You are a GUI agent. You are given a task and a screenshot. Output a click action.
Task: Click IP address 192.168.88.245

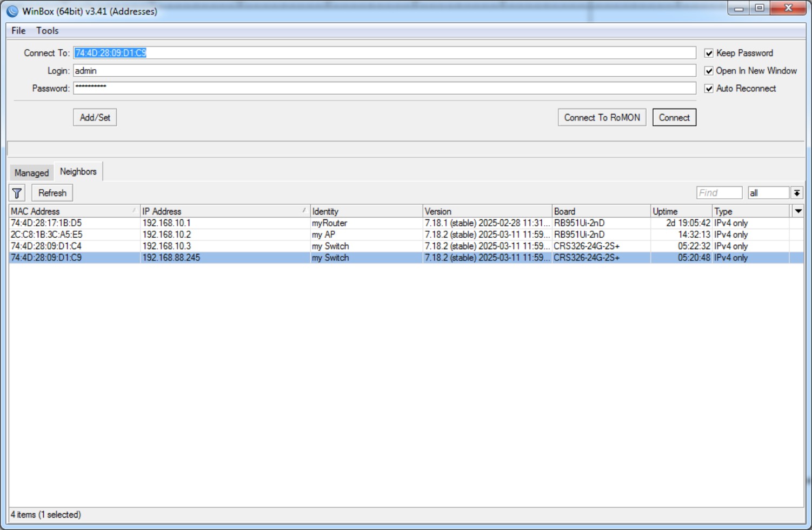coord(171,258)
